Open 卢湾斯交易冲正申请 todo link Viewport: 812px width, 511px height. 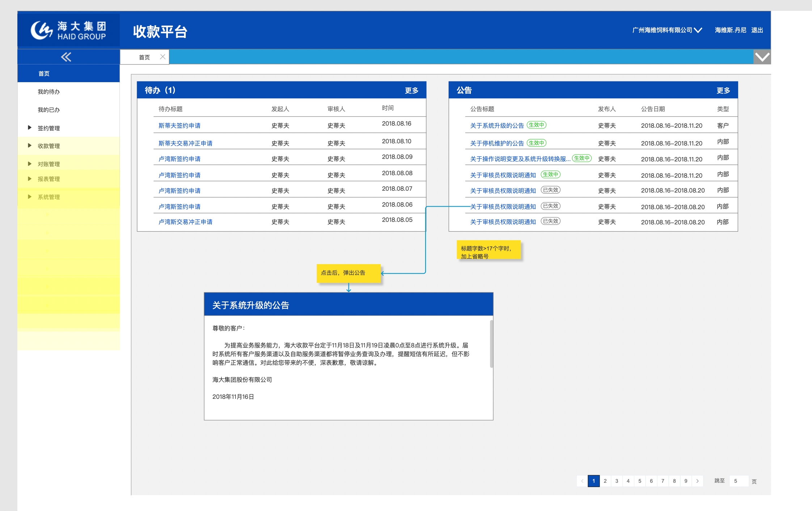pos(185,222)
